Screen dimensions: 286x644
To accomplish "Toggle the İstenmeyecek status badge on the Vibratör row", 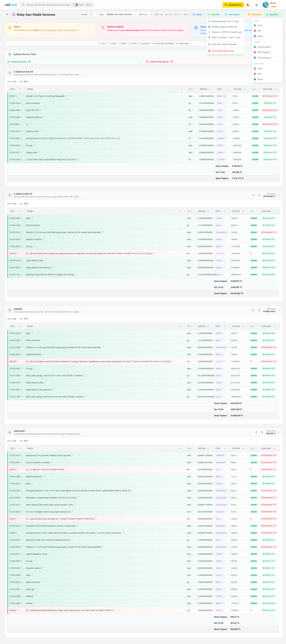I will (270, 96).
